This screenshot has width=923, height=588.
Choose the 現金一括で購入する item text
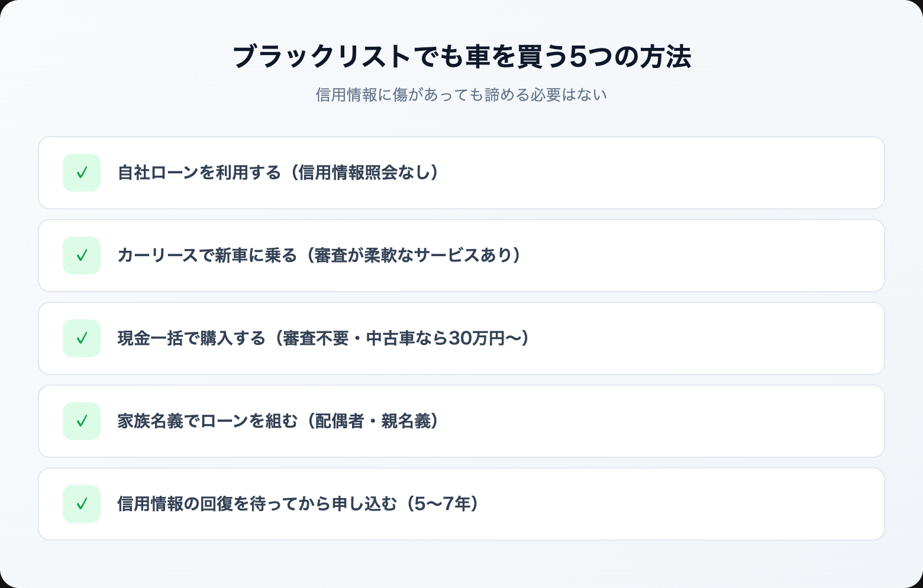[191, 338]
